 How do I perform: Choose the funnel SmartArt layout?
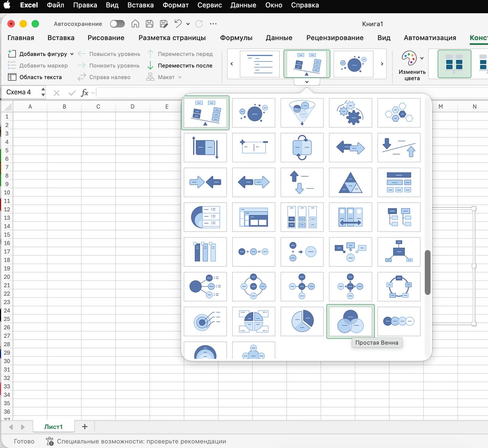(302, 113)
